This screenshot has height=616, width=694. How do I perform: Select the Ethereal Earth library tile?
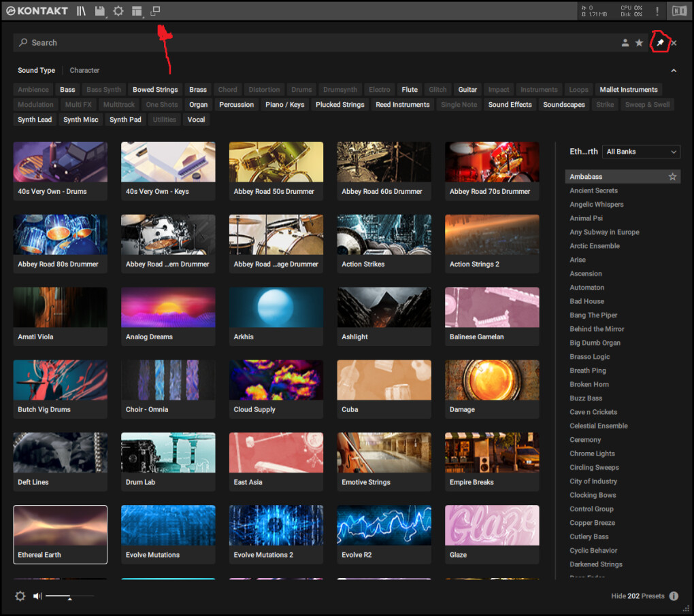(x=60, y=534)
